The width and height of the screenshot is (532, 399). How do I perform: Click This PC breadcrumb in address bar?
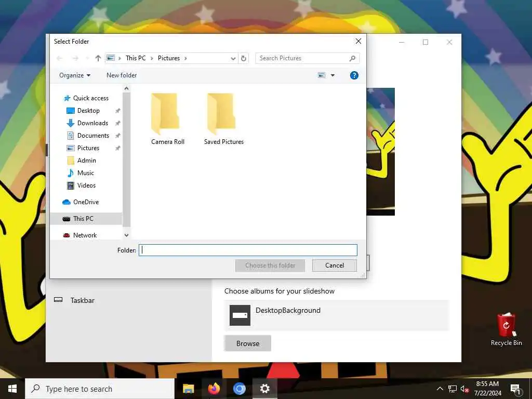[x=136, y=58]
